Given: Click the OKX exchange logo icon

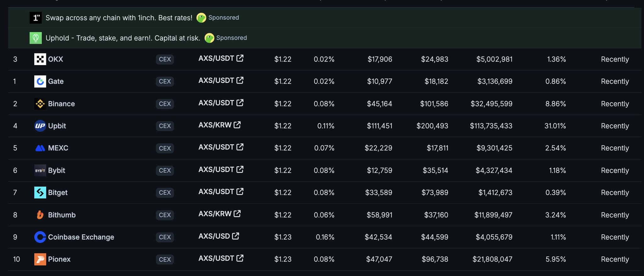Looking at the screenshot, I should point(40,59).
